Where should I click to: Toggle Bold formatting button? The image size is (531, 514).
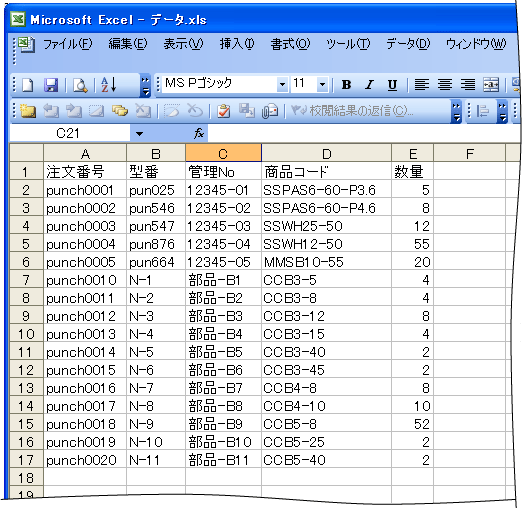coord(346,84)
